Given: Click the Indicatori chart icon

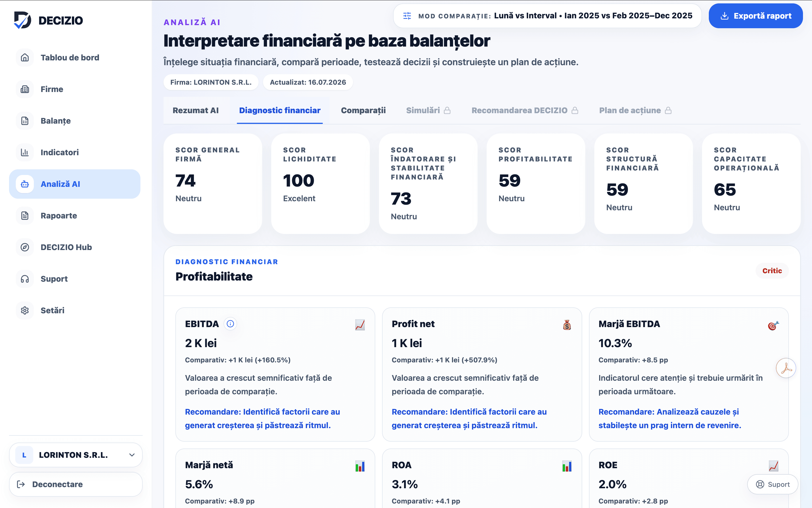Looking at the screenshot, I should pyautogui.click(x=25, y=152).
